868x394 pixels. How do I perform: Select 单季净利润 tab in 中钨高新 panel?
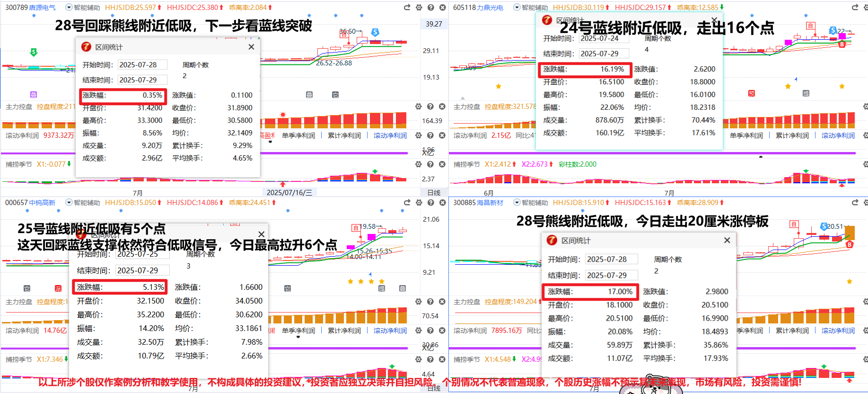click(x=298, y=331)
